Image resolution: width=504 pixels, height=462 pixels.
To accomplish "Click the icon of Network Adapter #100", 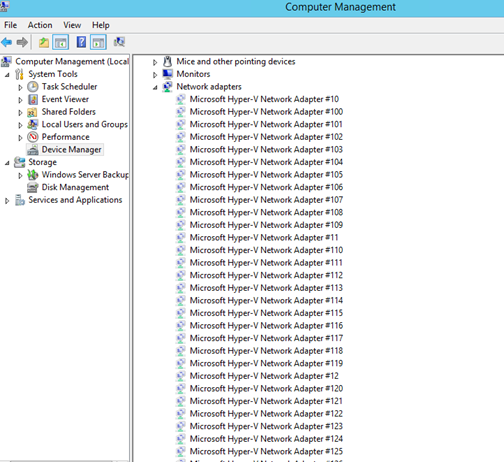I will 180,112.
